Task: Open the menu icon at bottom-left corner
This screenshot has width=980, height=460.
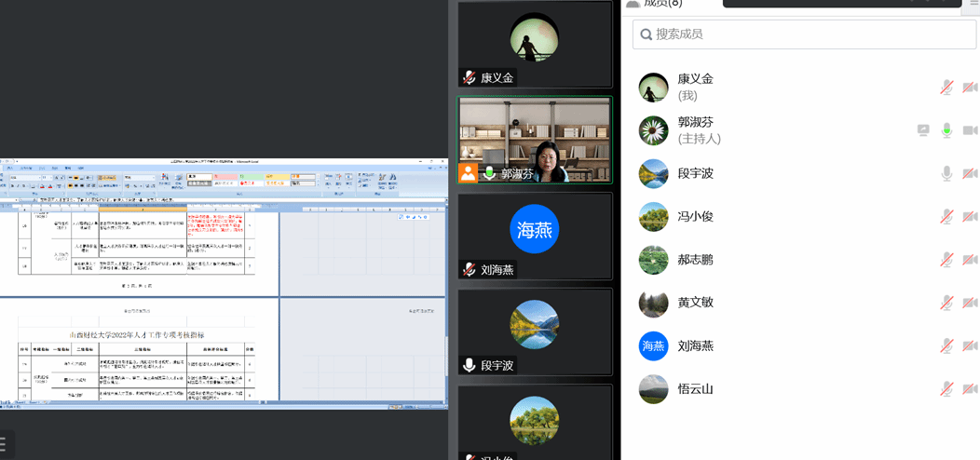Action: [x=4, y=444]
